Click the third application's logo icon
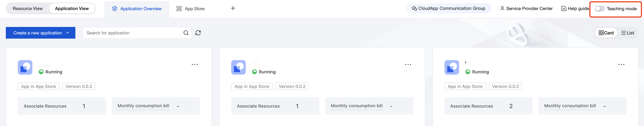This screenshot has width=644, height=126. point(451,67)
